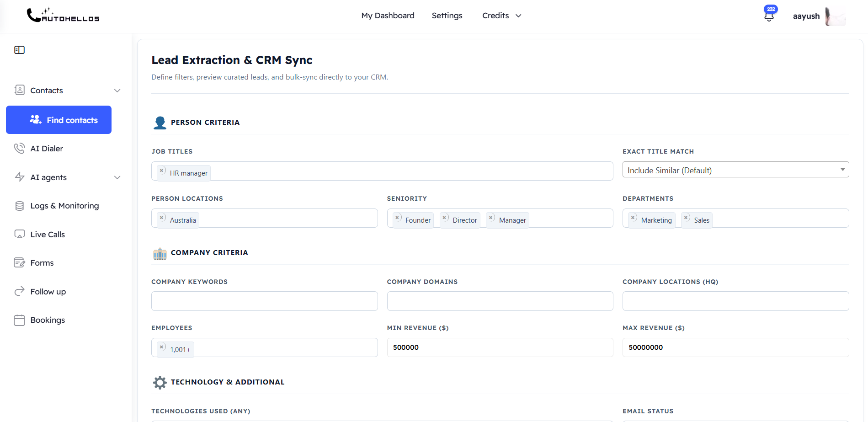This screenshot has height=422, width=868.
Task: Click the aayush username
Action: coord(806,16)
